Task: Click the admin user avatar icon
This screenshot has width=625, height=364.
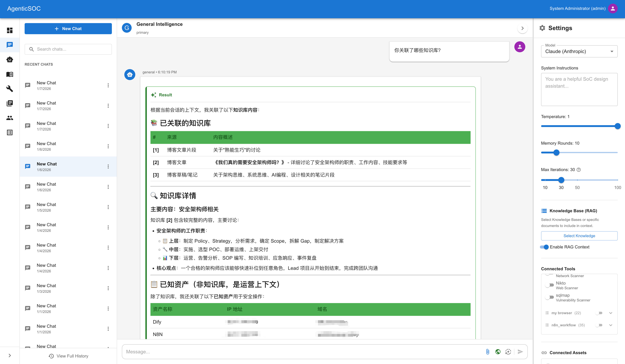Action: (x=613, y=8)
